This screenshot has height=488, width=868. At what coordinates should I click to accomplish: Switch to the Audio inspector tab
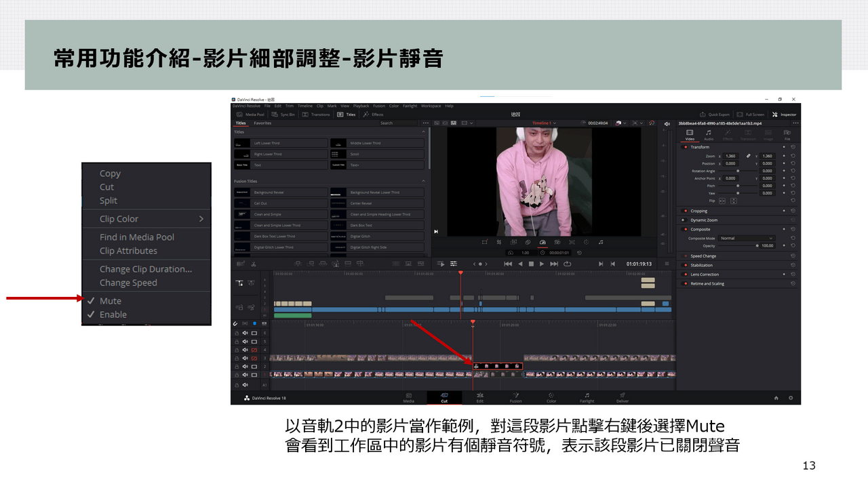(709, 134)
